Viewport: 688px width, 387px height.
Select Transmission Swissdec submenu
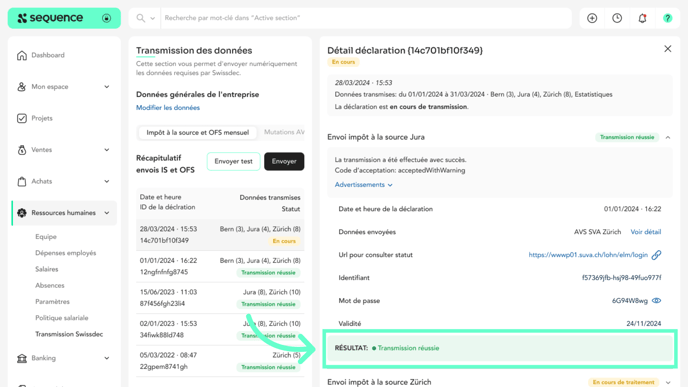click(69, 334)
